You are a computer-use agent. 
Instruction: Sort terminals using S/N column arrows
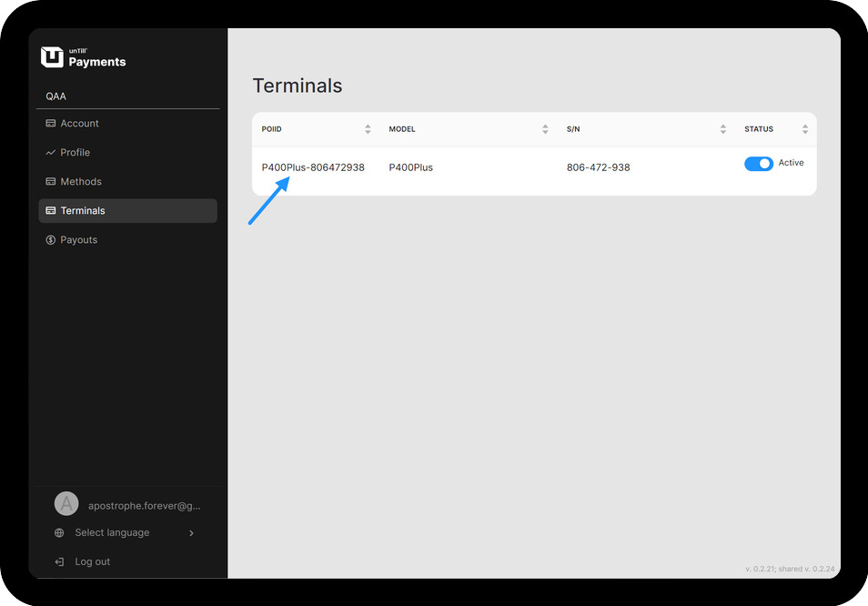[x=723, y=129]
